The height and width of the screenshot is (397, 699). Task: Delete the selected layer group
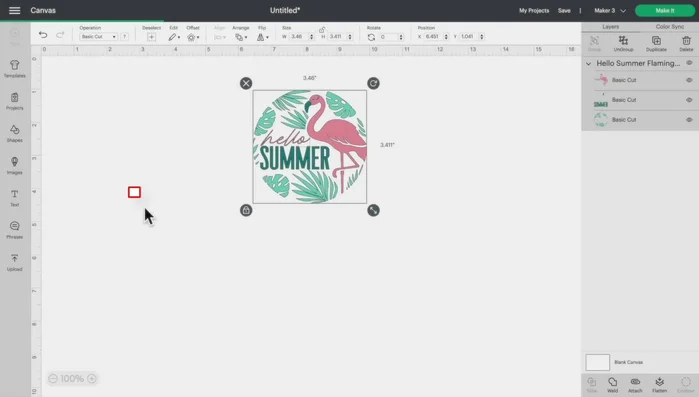tap(686, 43)
